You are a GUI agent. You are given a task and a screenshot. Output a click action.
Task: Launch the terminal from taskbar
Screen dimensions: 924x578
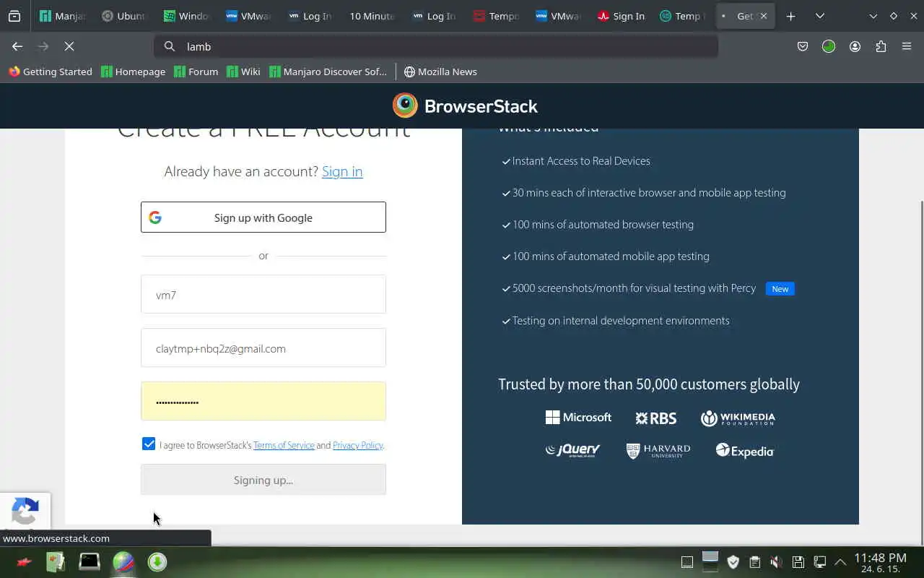(x=90, y=561)
